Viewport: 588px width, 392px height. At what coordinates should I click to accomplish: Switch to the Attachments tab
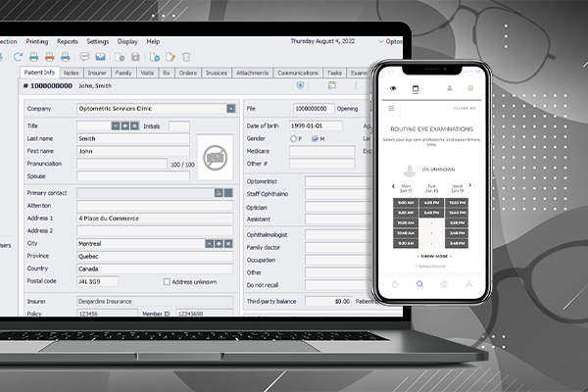(253, 73)
